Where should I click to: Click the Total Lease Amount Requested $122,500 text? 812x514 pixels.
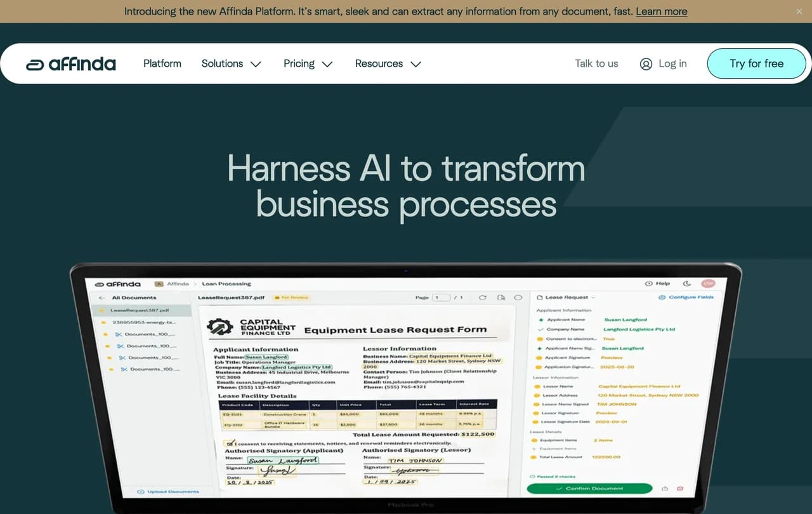tap(424, 434)
